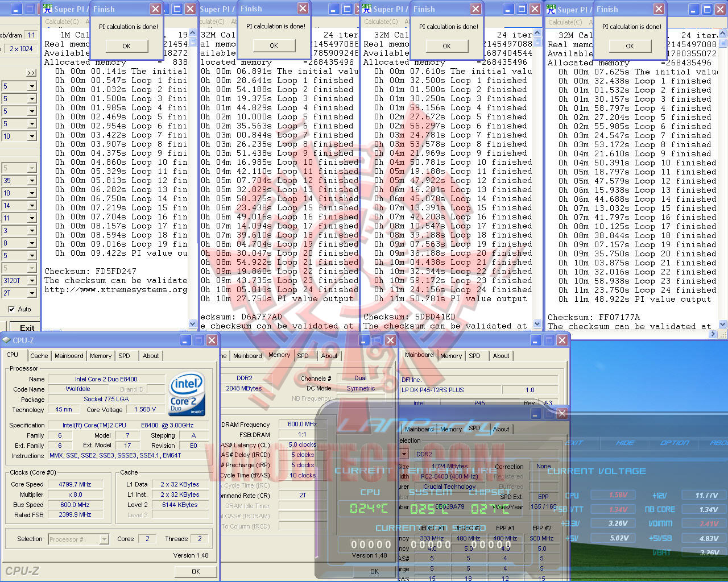
Task: Select the SPD tab in the CPU-Z window showing Crucial Technology
Action: 475,428
